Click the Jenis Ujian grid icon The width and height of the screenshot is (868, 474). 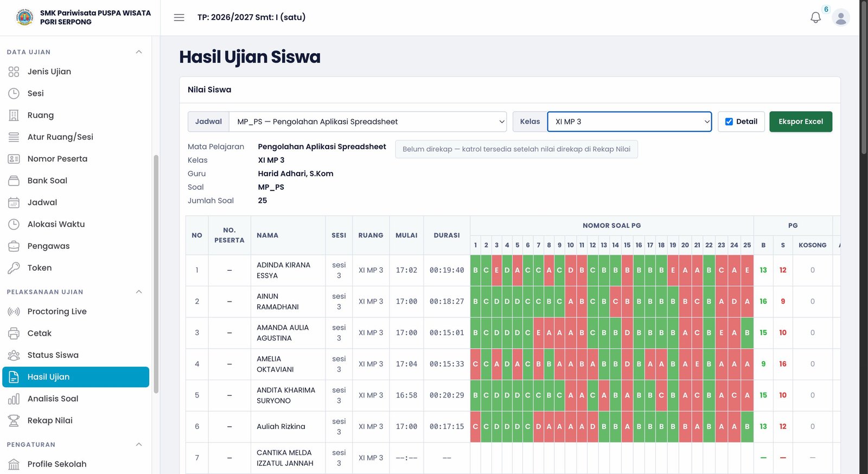coord(14,72)
